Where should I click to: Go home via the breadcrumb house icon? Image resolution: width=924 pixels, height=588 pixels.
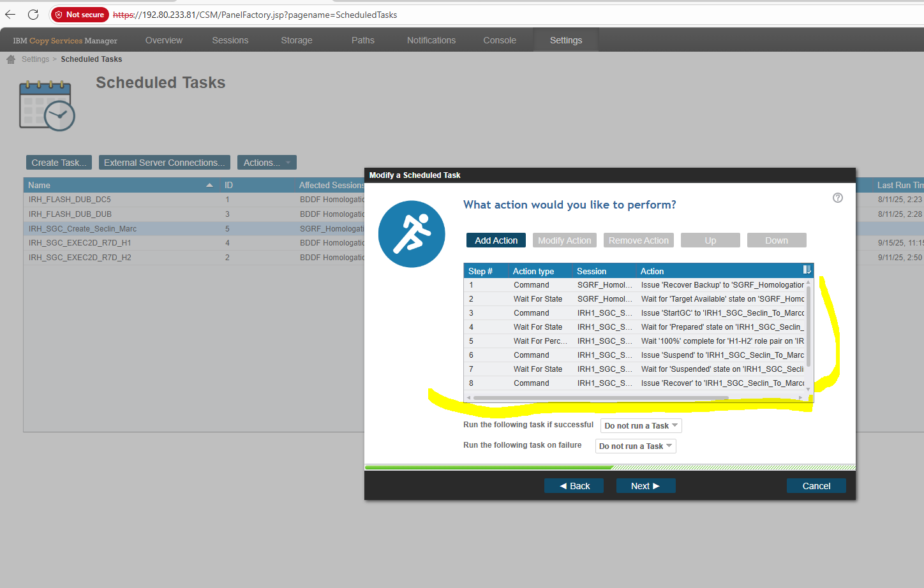pos(11,59)
